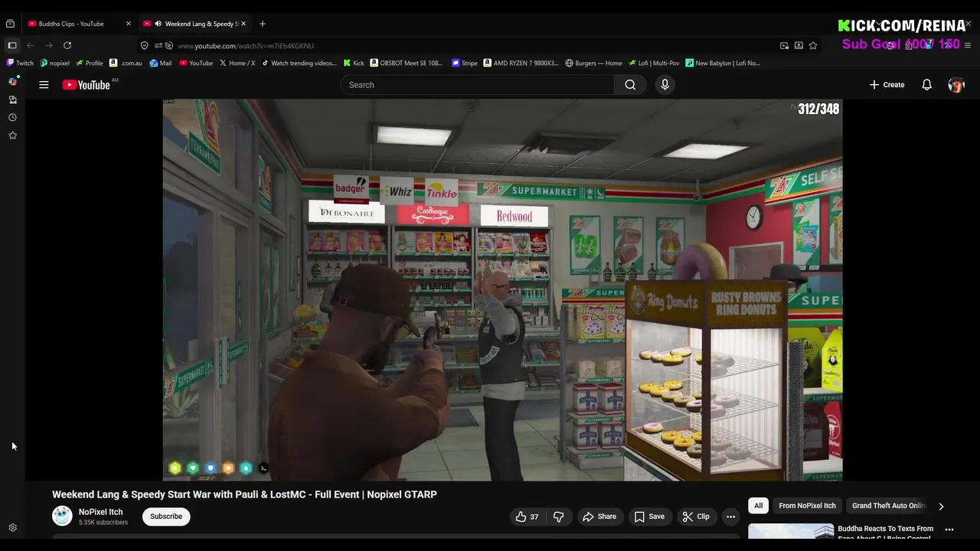Click the magnifier search button
Image resolution: width=980 pixels, height=551 pixels.
[630, 85]
